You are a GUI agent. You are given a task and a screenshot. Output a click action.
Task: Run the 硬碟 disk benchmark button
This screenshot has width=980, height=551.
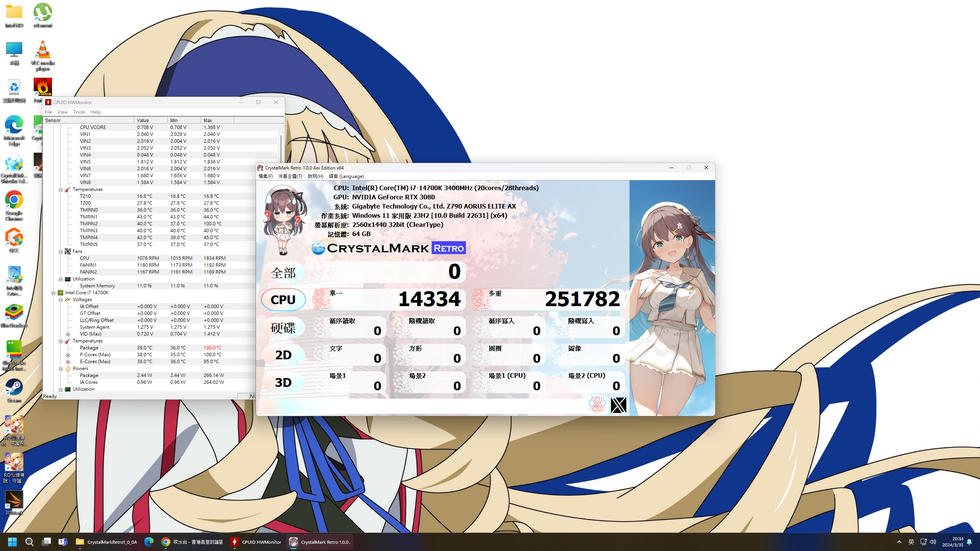[x=283, y=328]
